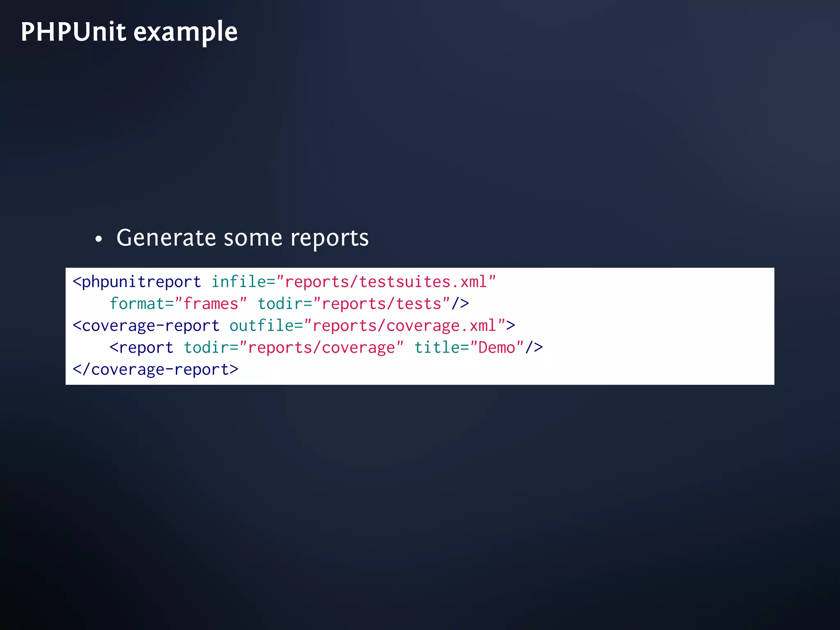Click the closing '</coverage-report>' tag
Viewport: 840px width, 630px height.
[155, 370]
